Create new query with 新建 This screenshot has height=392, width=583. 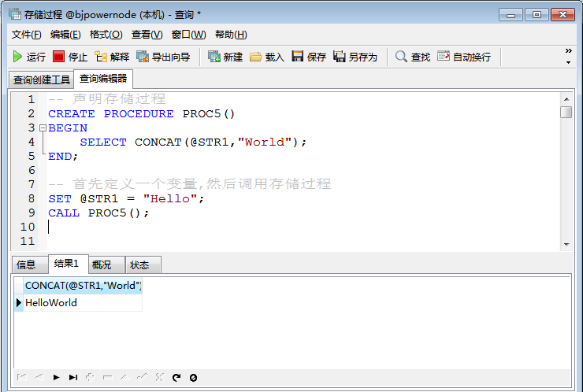tap(225, 57)
